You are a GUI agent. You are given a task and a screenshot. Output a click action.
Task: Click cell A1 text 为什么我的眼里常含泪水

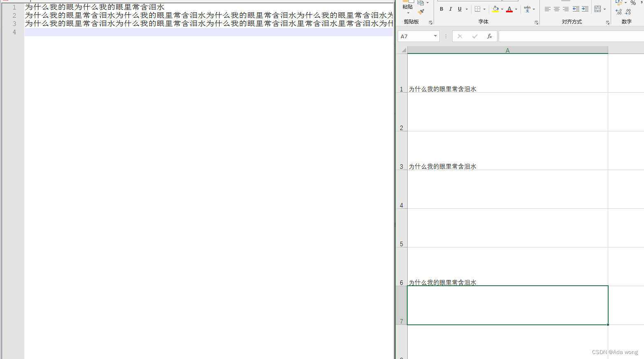[443, 89]
